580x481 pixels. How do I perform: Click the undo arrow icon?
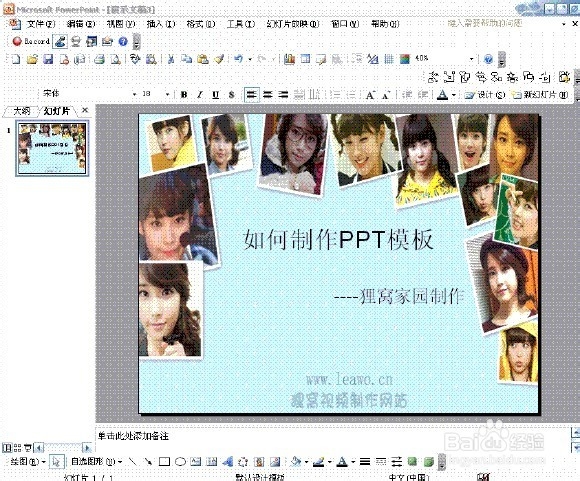click(x=239, y=59)
